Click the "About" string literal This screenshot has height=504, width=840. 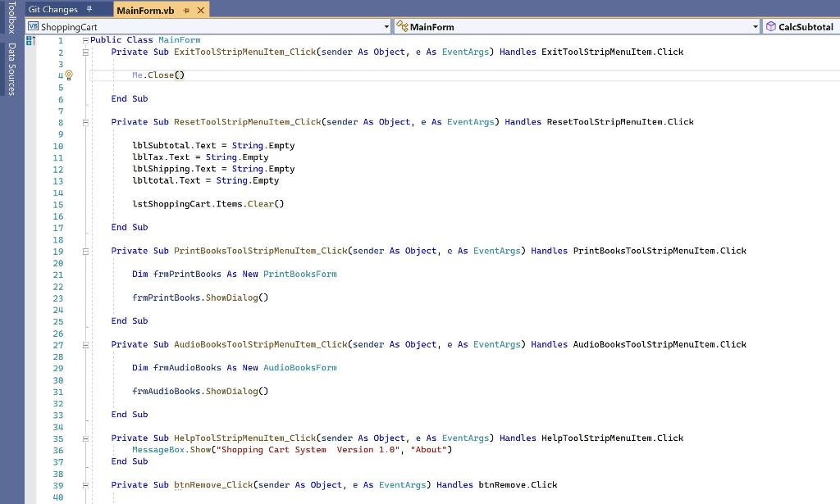coord(428,450)
